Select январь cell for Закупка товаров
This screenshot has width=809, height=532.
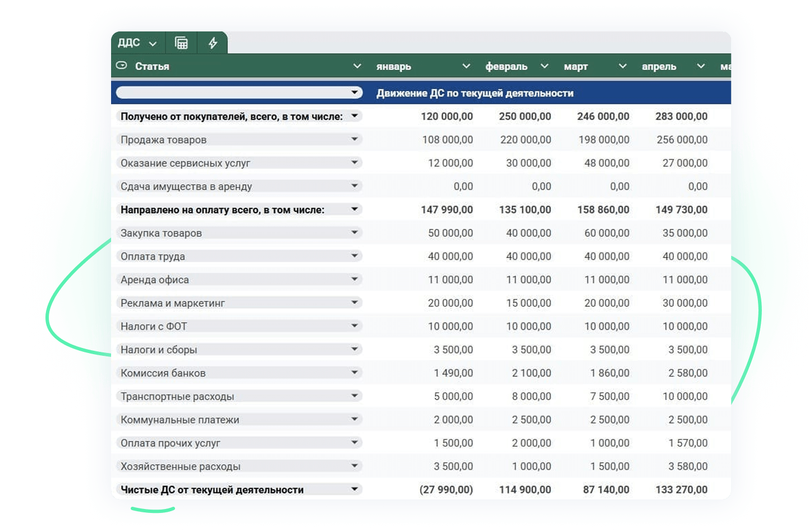click(x=450, y=233)
